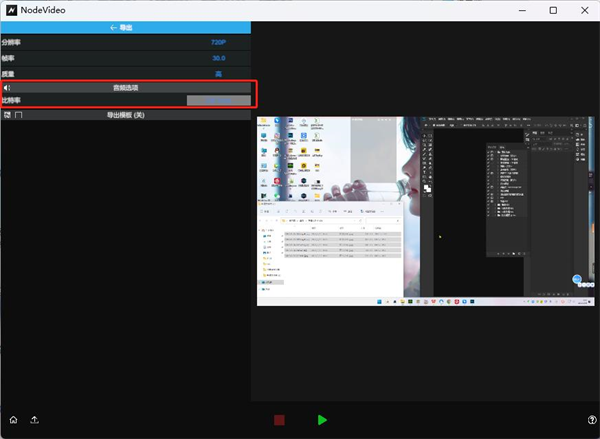Viewport: 600px width, 439px height.
Task: Change the 帧率 30.0 frame rate value
Action: click(218, 58)
